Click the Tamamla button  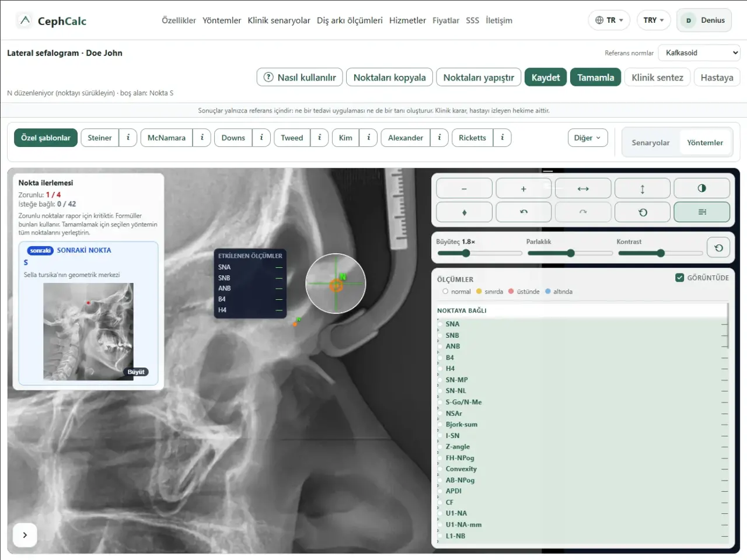[596, 78]
